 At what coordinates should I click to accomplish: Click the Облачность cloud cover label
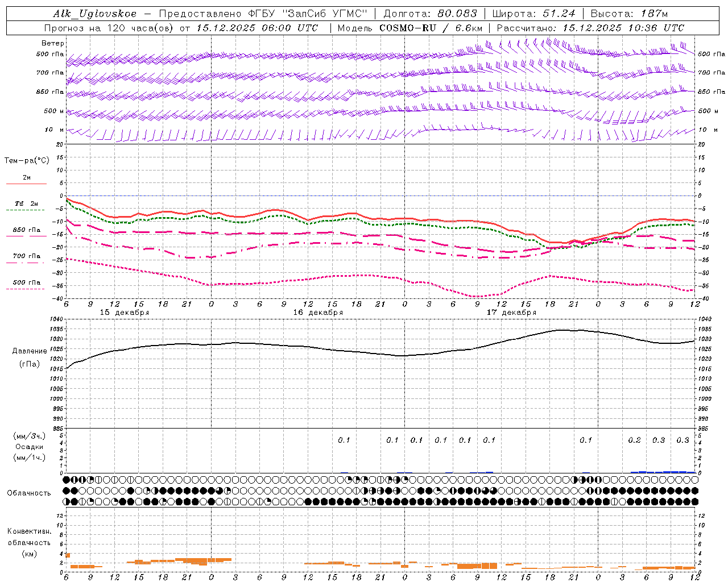click(x=29, y=493)
